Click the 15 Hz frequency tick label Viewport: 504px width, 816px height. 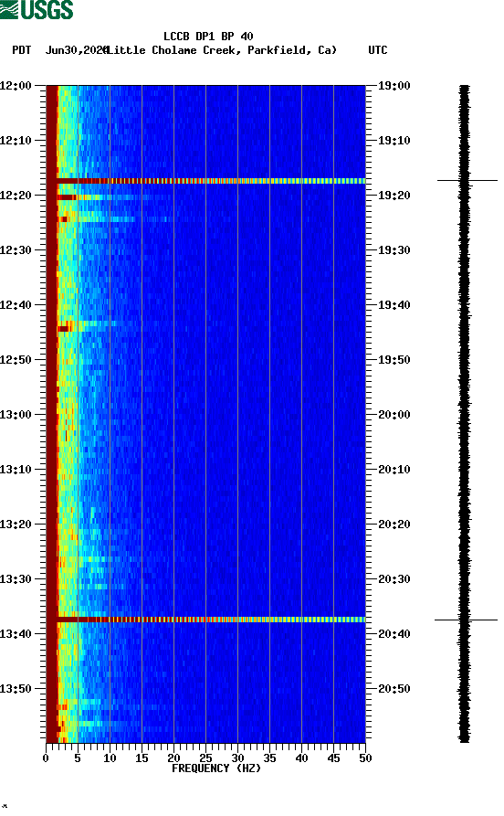(142, 758)
